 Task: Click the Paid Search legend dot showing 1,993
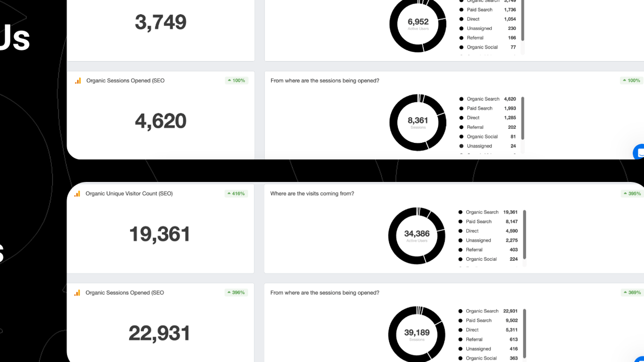click(x=462, y=108)
